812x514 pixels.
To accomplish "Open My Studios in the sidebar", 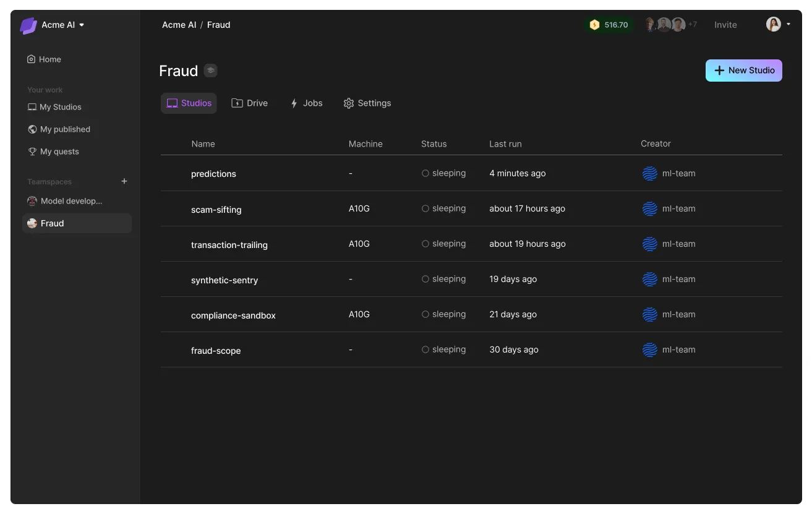I will pyautogui.click(x=54, y=107).
